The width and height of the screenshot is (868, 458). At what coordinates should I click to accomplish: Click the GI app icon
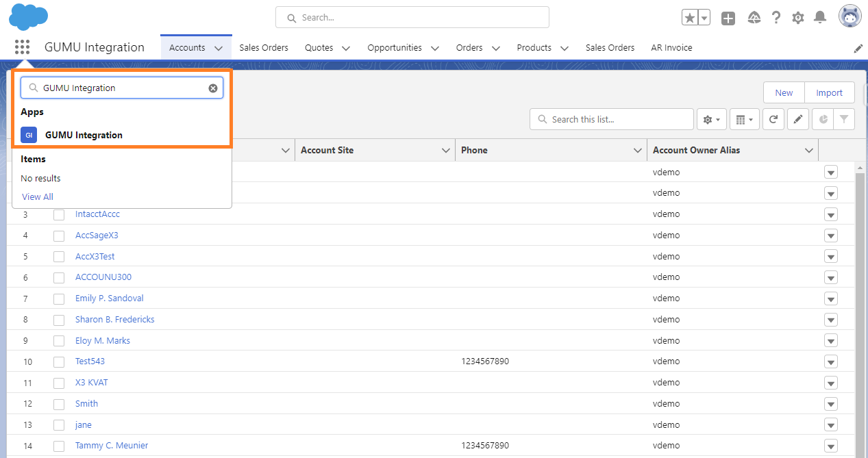pos(29,135)
